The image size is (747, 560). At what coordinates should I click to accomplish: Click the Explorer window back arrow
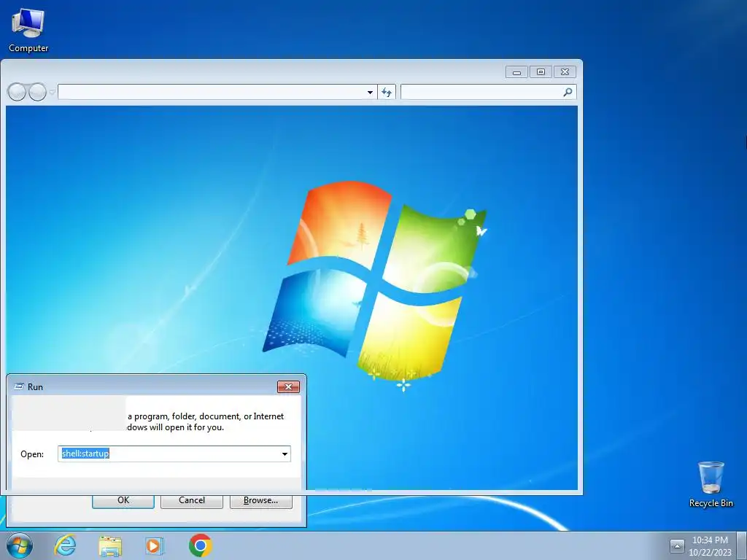point(17,92)
